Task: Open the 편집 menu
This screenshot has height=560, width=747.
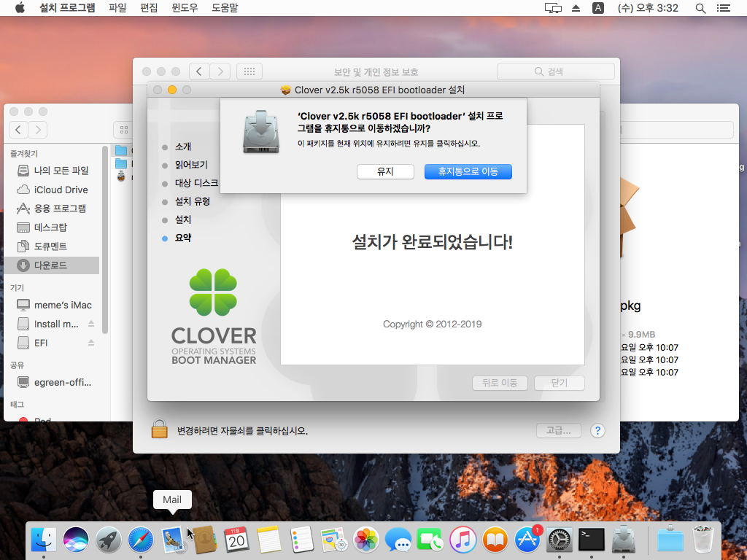Action: 149,7
